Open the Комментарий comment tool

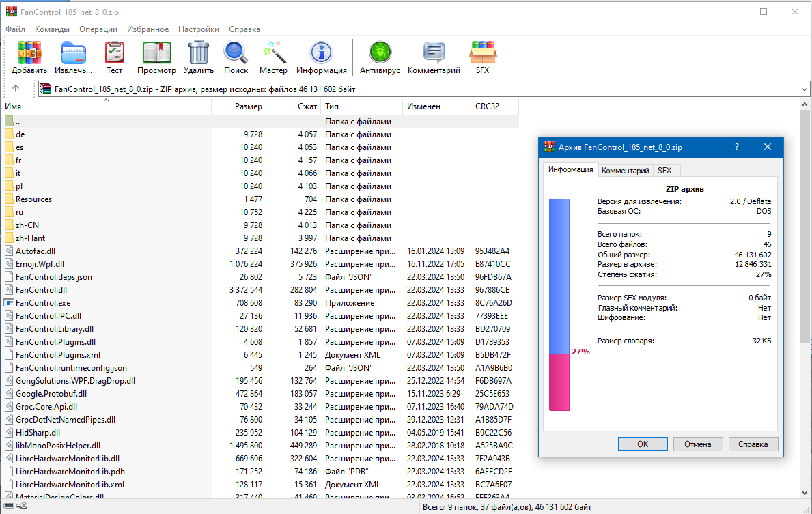[x=434, y=53]
